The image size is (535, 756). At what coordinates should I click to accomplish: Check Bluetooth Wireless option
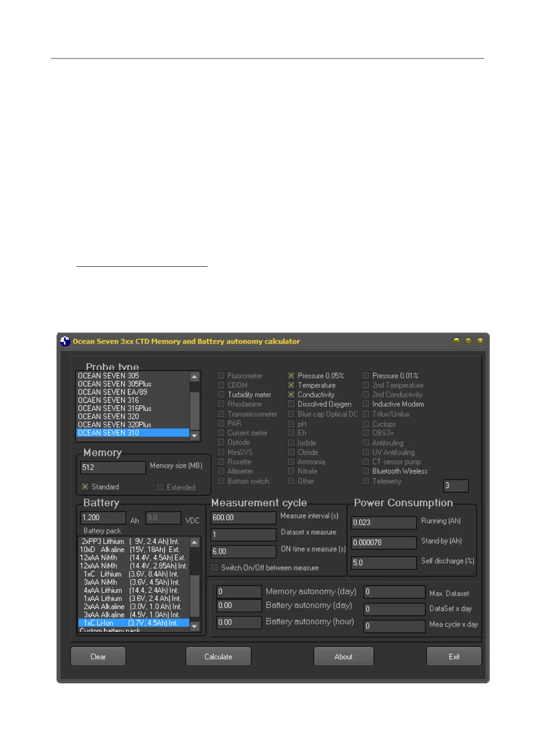[x=366, y=471]
